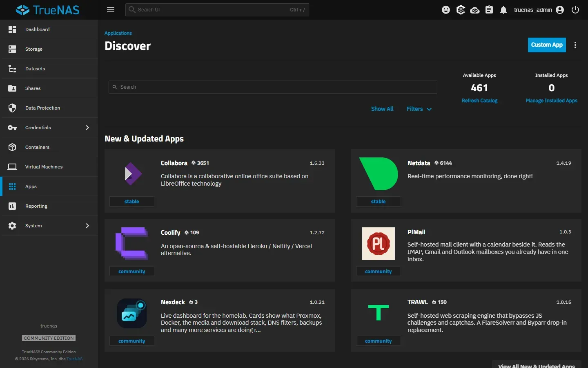Click the TRAWL app title
This screenshot has height=368, width=588.
[x=417, y=302]
